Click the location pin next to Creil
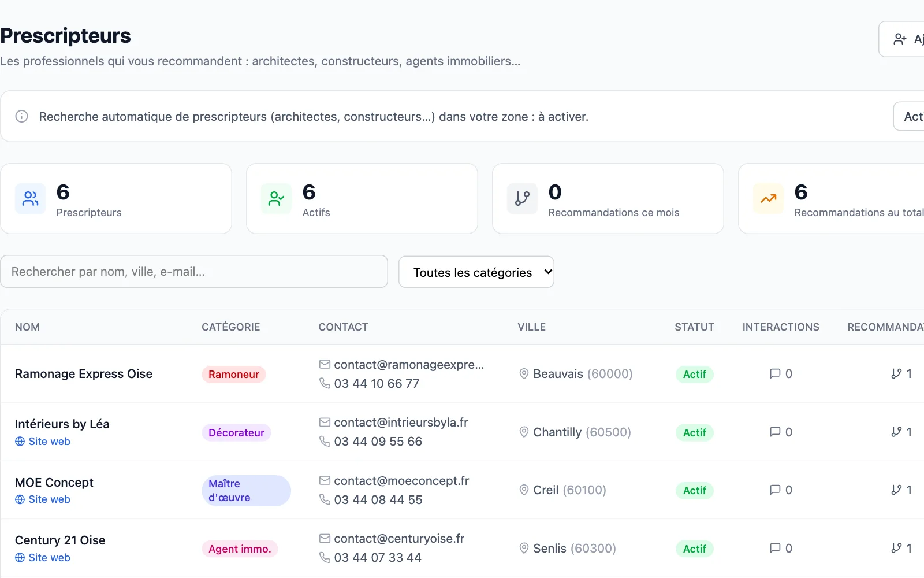This screenshot has height=578, width=924. [524, 490]
